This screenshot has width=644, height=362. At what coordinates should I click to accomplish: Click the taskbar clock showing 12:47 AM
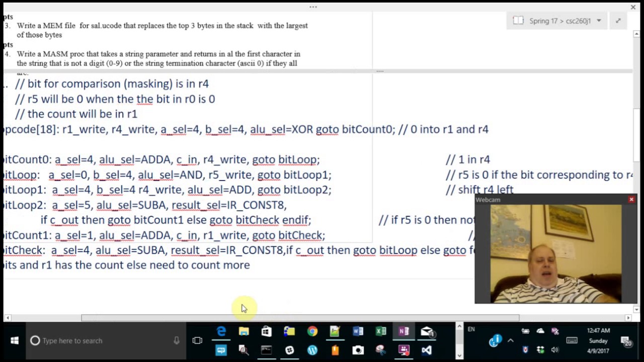tap(598, 340)
